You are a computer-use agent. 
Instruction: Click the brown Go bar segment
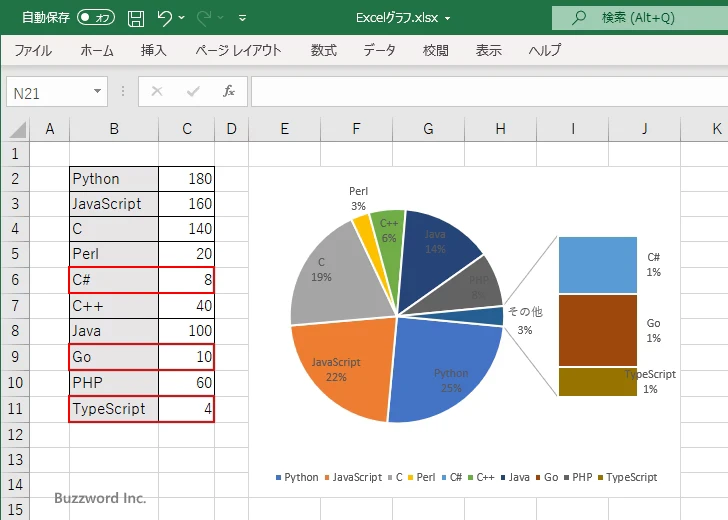[598, 330]
